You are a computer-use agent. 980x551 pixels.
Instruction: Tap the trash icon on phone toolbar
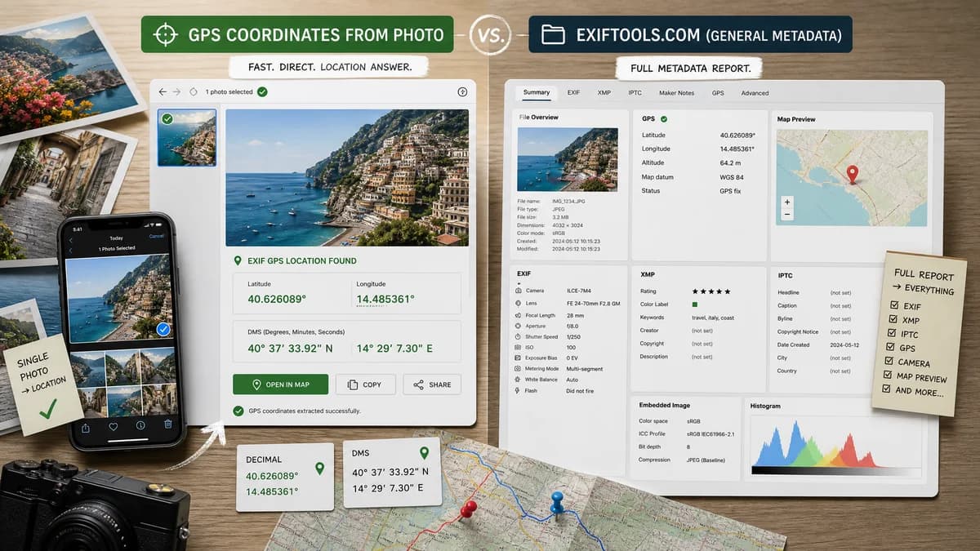pos(168,424)
